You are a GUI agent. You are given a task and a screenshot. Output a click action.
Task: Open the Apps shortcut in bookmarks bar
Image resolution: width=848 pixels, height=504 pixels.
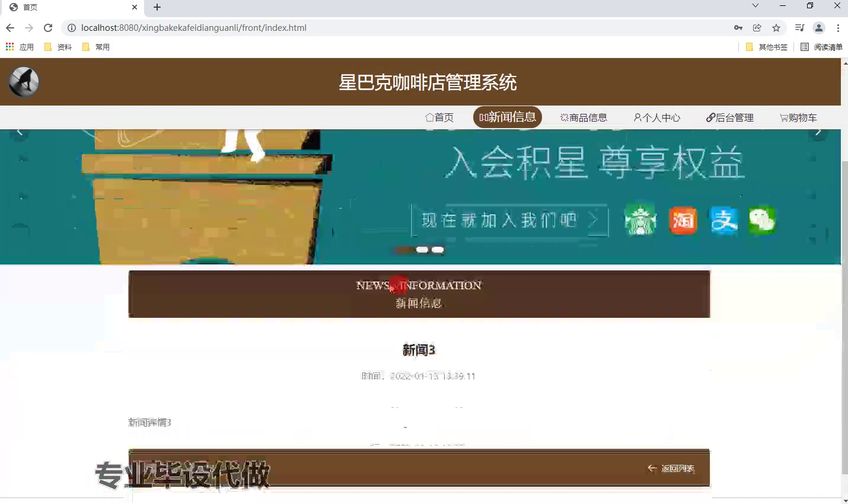coord(20,47)
